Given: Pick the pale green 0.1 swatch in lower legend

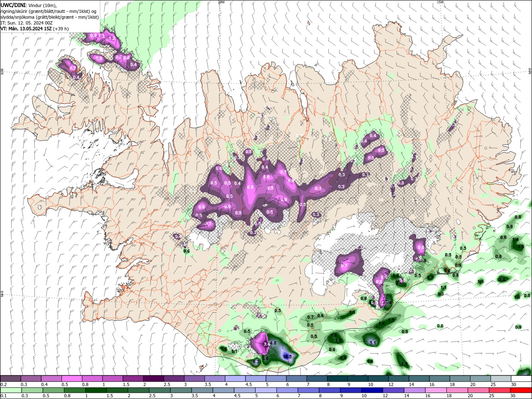Looking at the screenshot, I should (11, 390).
